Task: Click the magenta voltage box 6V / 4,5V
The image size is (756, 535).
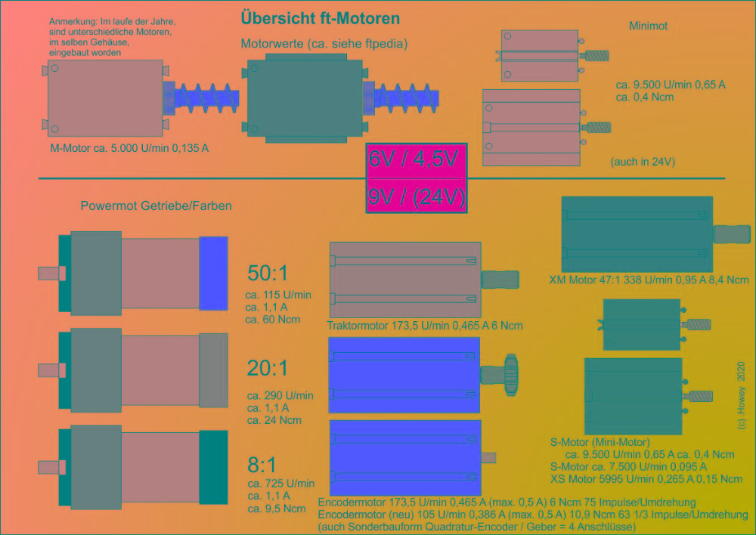Action: (x=417, y=160)
